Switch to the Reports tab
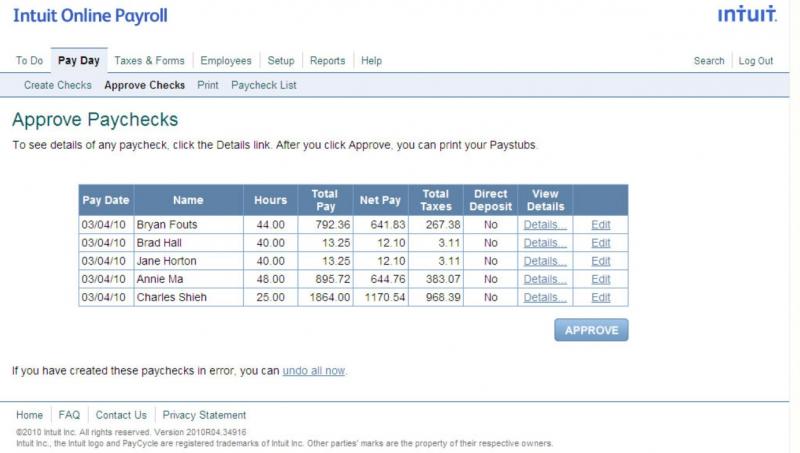Image resolution: width=800 pixels, height=453 pixels. pos(328,61)
